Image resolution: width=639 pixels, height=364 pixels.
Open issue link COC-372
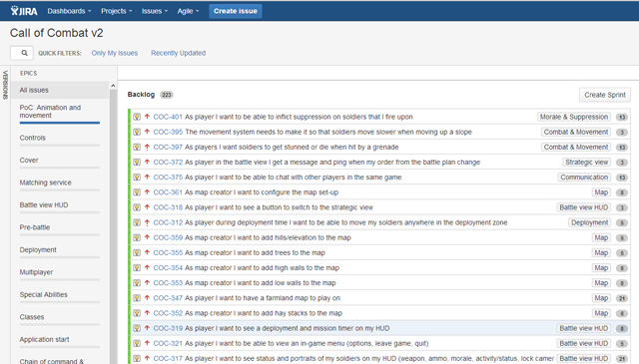tap(168, 162)
